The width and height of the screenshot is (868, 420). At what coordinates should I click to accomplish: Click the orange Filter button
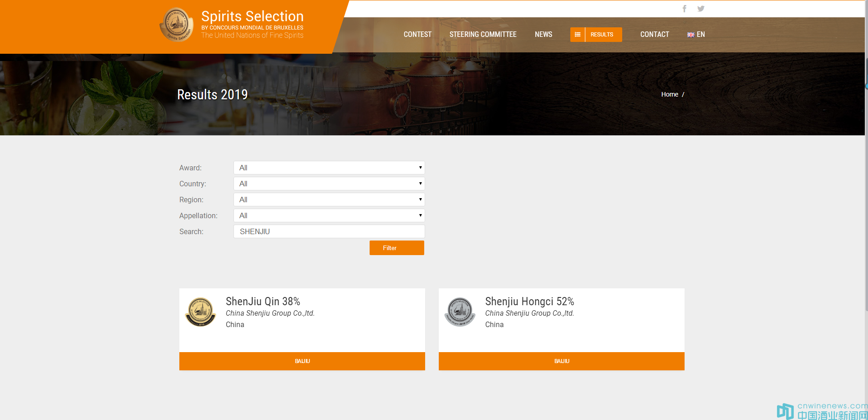click(x=397, y=248)
